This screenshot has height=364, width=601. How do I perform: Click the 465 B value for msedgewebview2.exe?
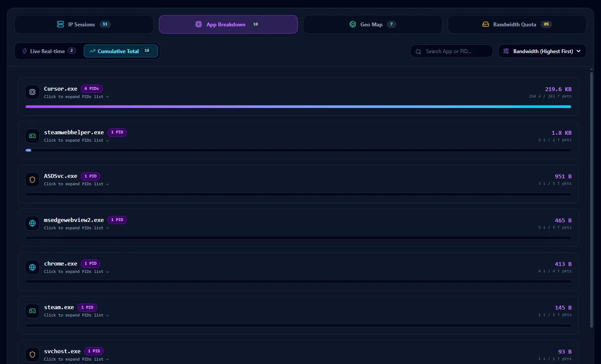(x=563, y=221)
